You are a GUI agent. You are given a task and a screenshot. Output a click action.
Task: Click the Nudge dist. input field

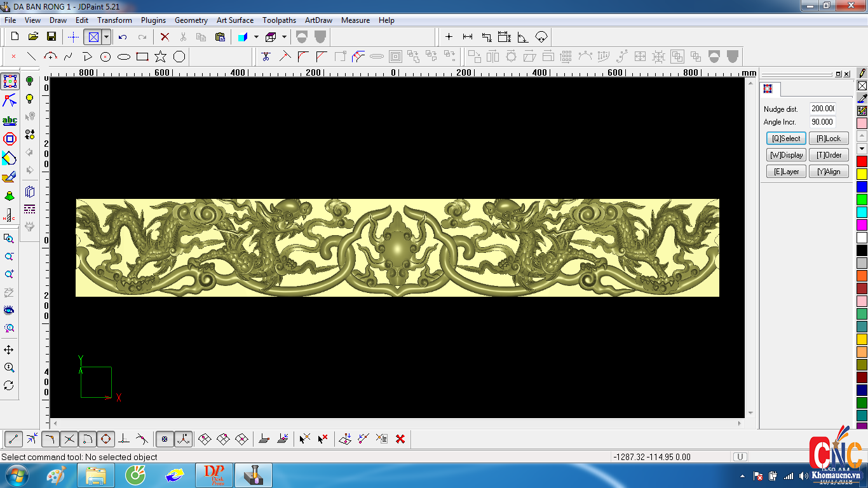[822, 109]
